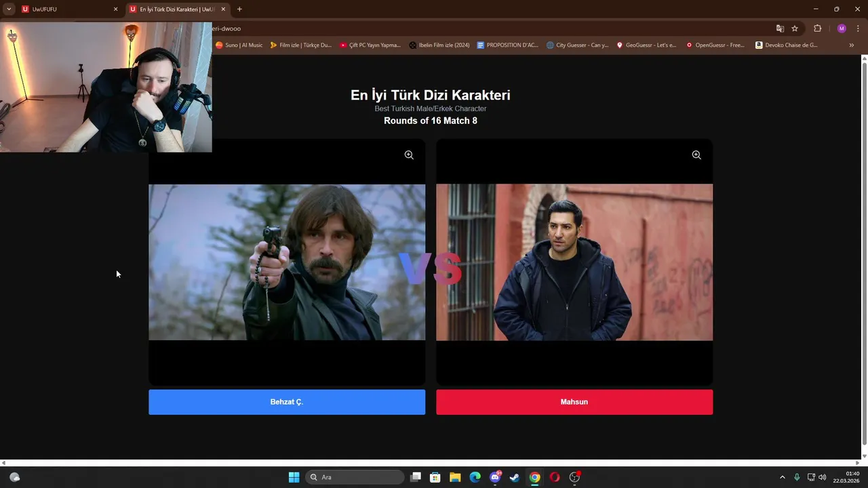Open Discord from taskbar
The image size is (868, 488).
(x=495, y=477)
